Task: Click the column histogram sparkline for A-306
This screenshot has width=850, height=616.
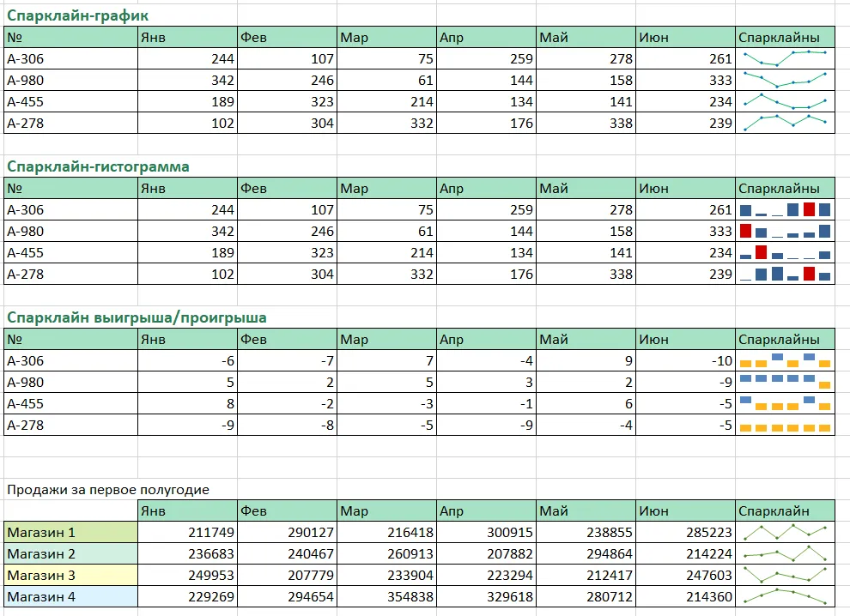Action: click(785, 209)
